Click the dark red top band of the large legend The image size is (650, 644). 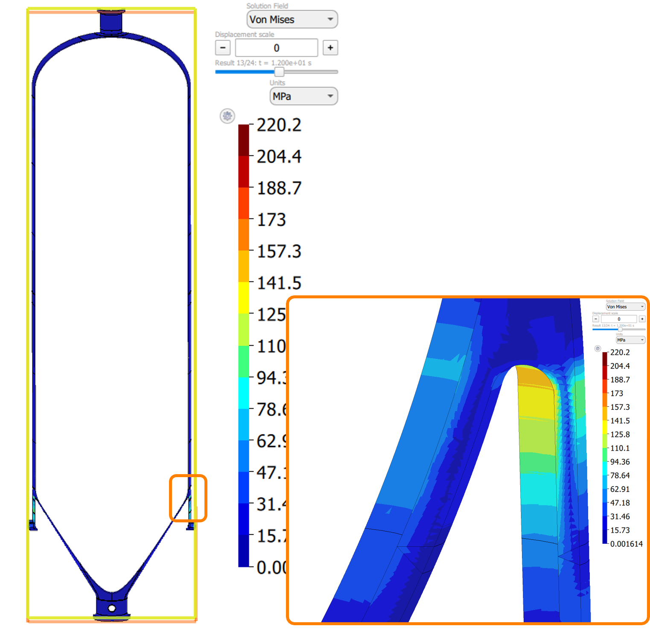pyautogui.click(x=244, y=140)
